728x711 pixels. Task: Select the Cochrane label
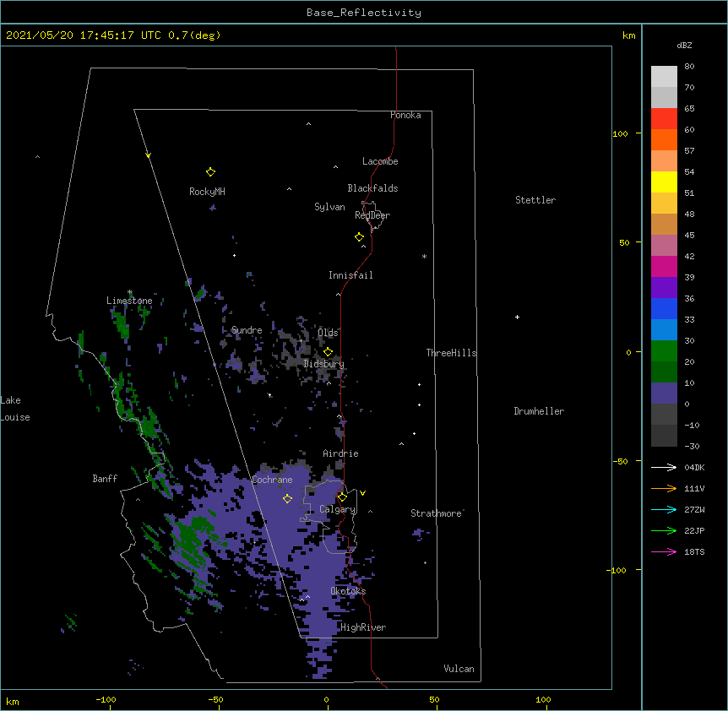(x=272, y=480)
